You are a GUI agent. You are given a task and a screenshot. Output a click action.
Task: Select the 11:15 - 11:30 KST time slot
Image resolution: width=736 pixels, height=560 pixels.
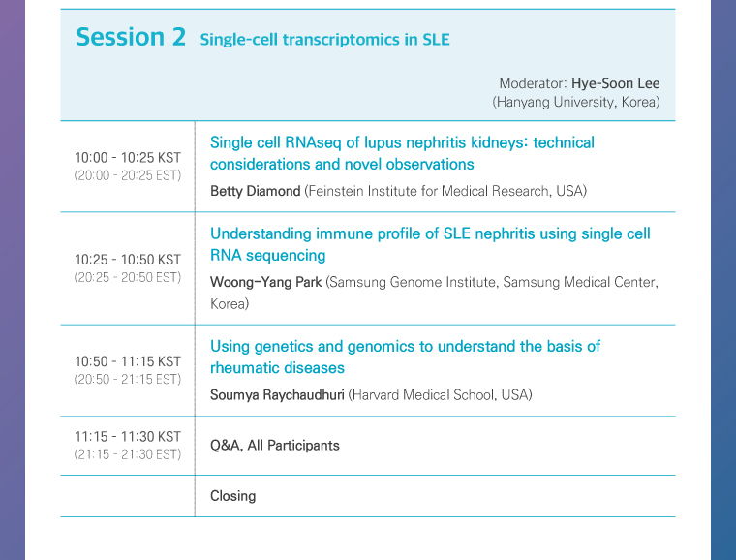click(x=128, y=437)
